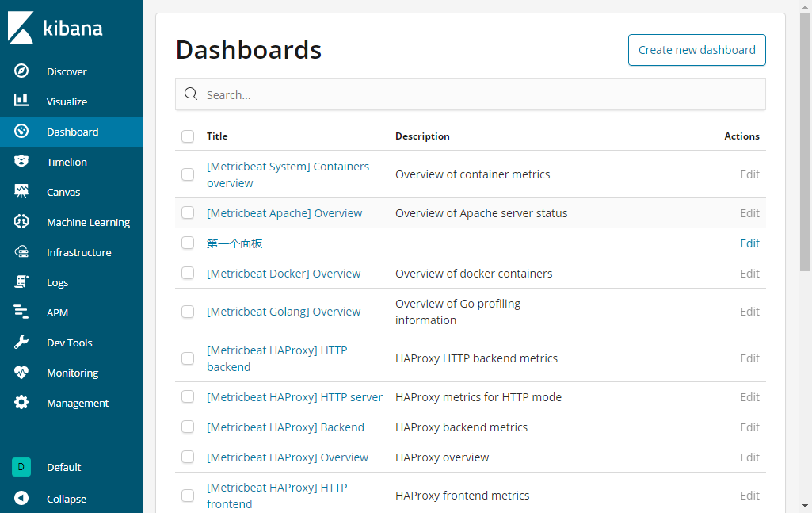Click the search magnifier icon
Viewport: 812px width, 513px height.
191,94
